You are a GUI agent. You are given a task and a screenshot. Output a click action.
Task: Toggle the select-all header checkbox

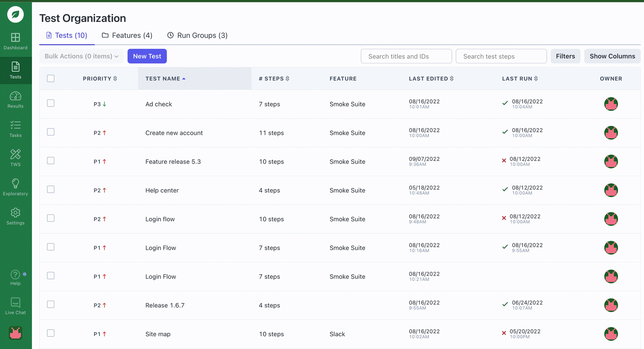[51, 78]
